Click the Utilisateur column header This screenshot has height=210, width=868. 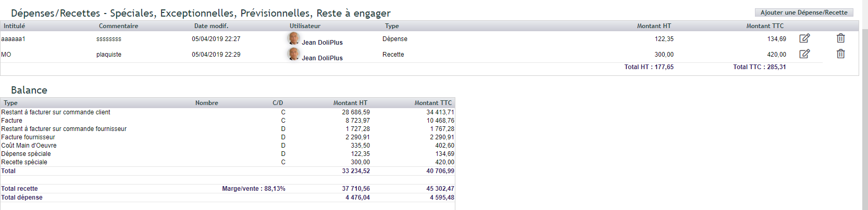305,26
